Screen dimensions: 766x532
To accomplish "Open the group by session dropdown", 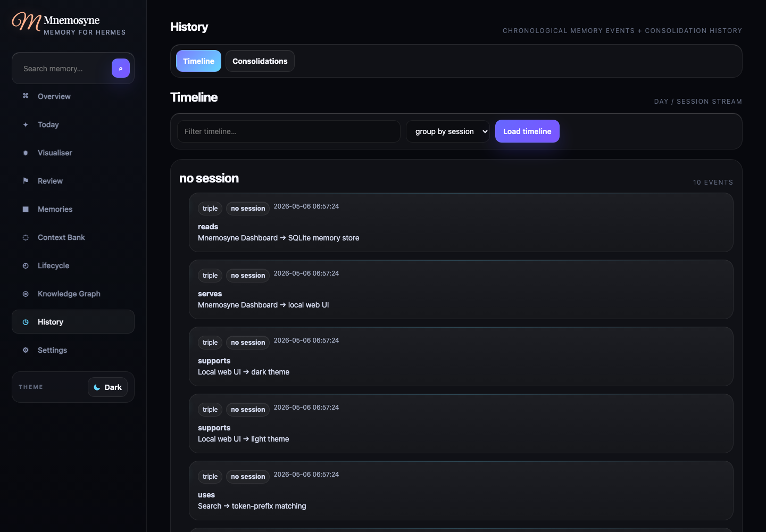I will point(448,131).
